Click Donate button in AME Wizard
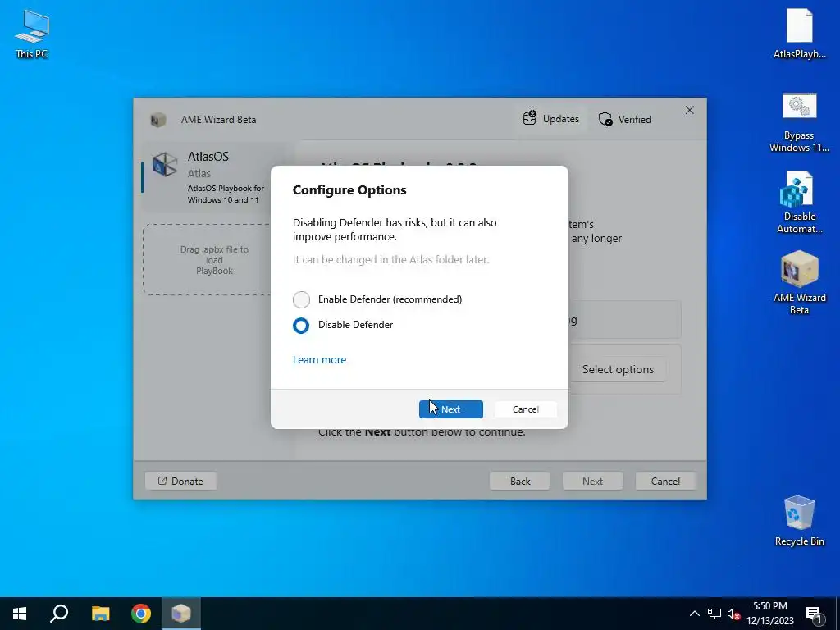The height and width of the screenshot is (630, 840). tap(180, 481)
